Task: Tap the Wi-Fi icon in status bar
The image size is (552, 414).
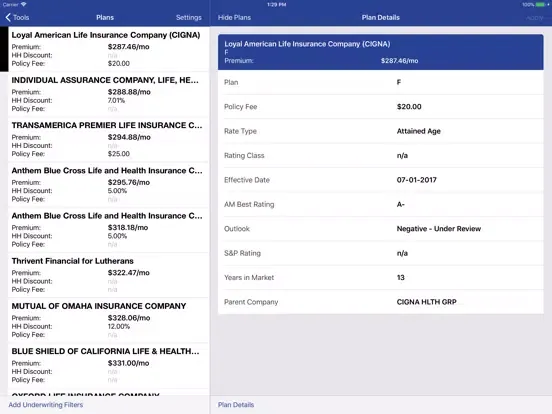Action: click(x=24, y=4)
